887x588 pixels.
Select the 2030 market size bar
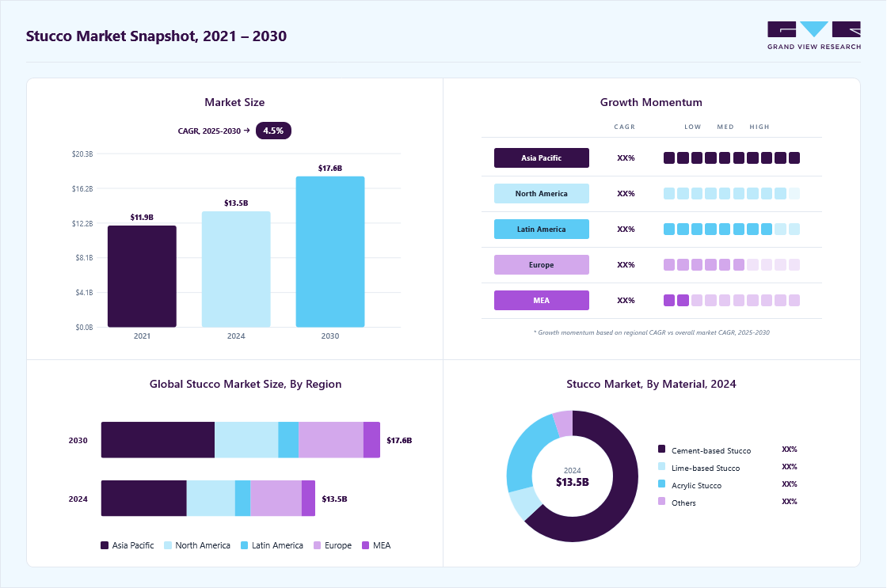(330, 252)
